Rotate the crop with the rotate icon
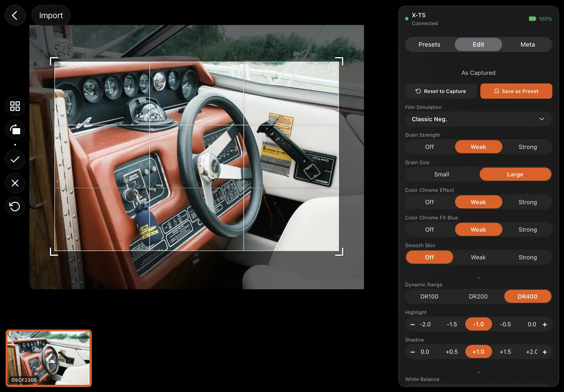564x392 pixels. (x=15, y=130)
